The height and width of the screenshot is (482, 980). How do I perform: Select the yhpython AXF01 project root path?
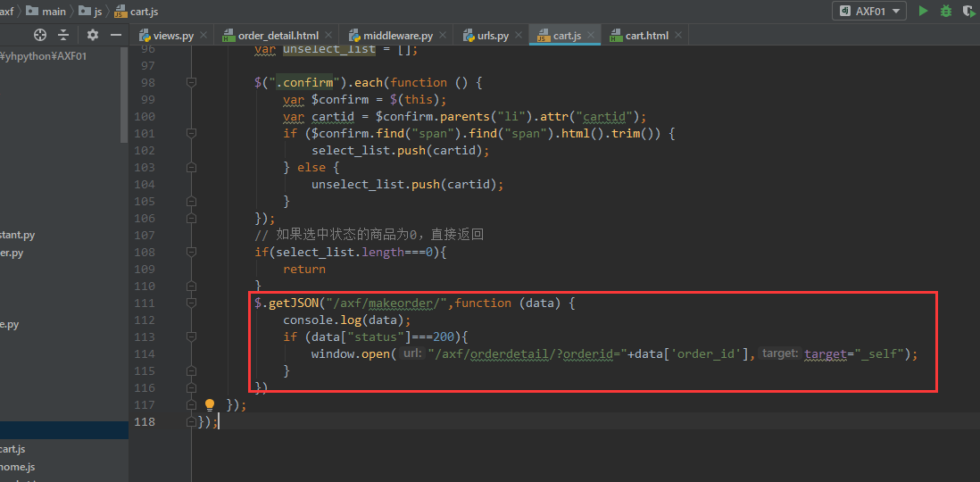[x=43, y=55]
